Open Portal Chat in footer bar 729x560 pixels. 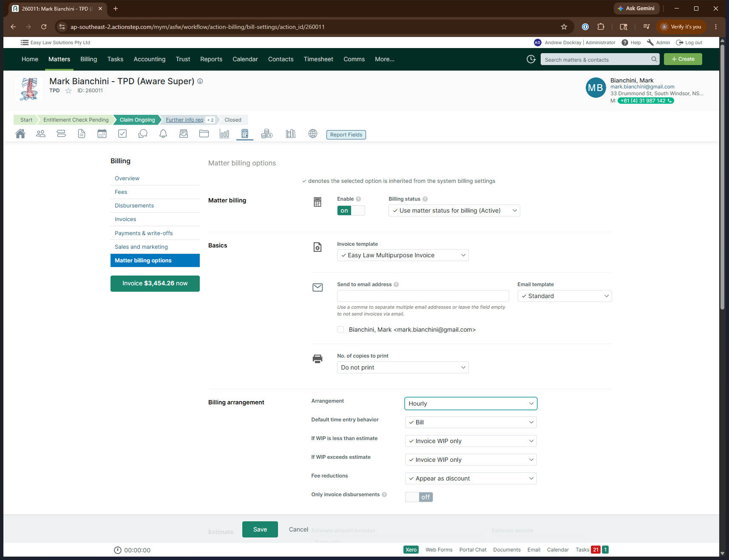click(473, 550)
